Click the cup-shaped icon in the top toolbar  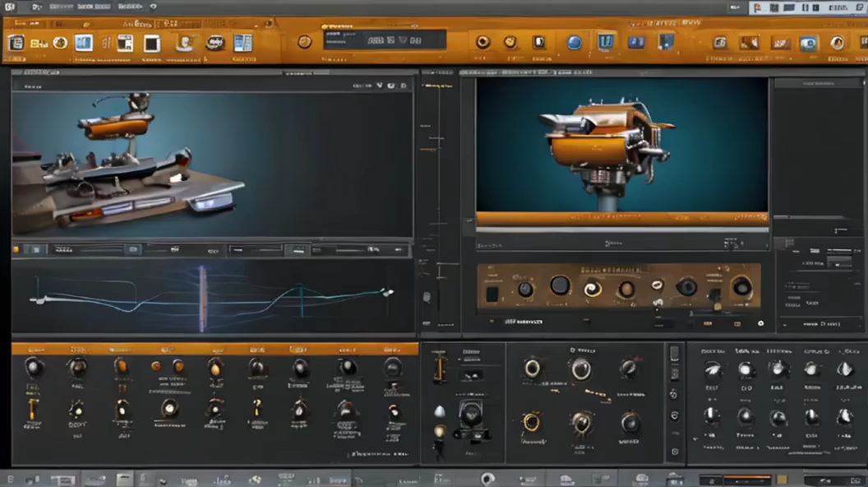[x=185, y=43]
